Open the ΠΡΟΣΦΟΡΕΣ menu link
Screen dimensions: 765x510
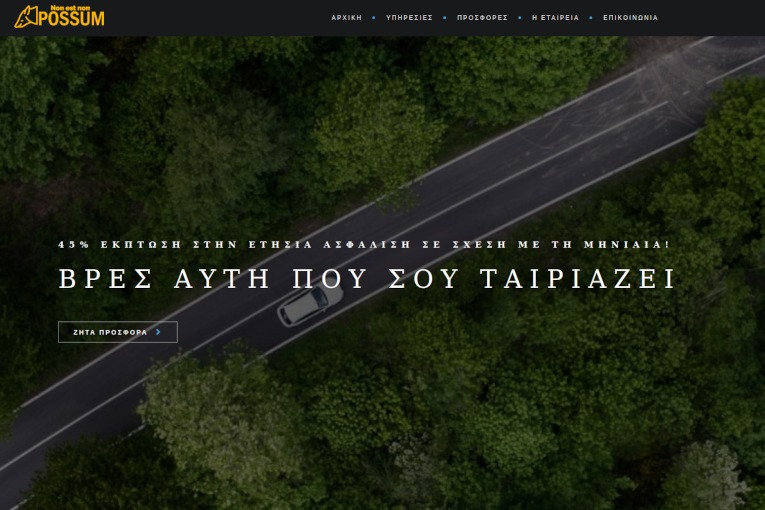click(482, 18)
